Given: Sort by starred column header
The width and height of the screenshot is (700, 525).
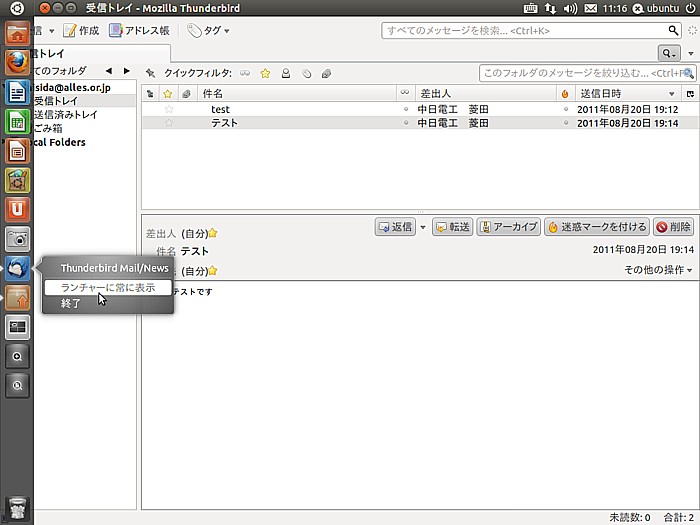Looking at the screenshot, I should [168, 94].
